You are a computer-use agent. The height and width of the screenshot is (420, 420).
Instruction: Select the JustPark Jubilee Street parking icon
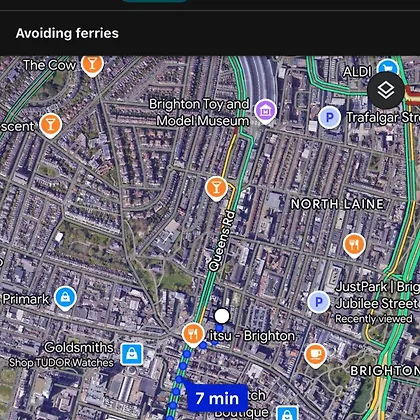pos(319,302)
